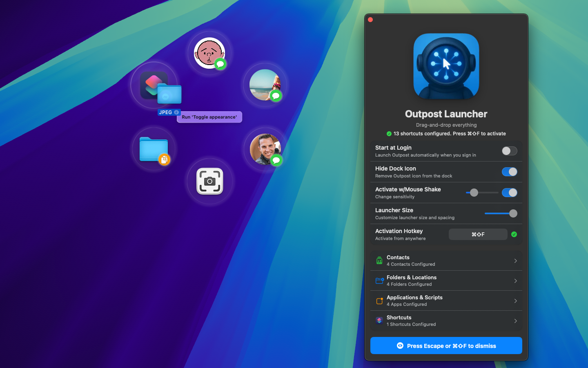Click 'Customize launcher size and spacing' text
Viewport: 588px width, 368px height.
coord(415,218)
